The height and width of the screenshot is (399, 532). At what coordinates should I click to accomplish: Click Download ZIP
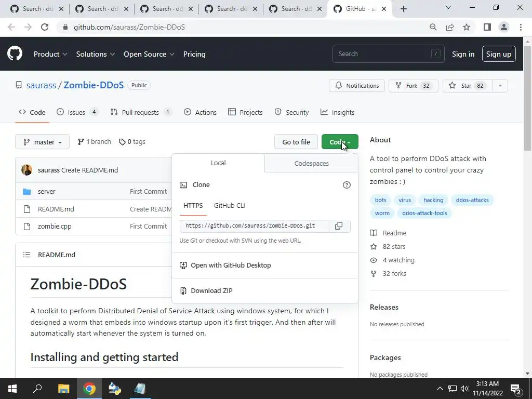(x=211, y=291)
